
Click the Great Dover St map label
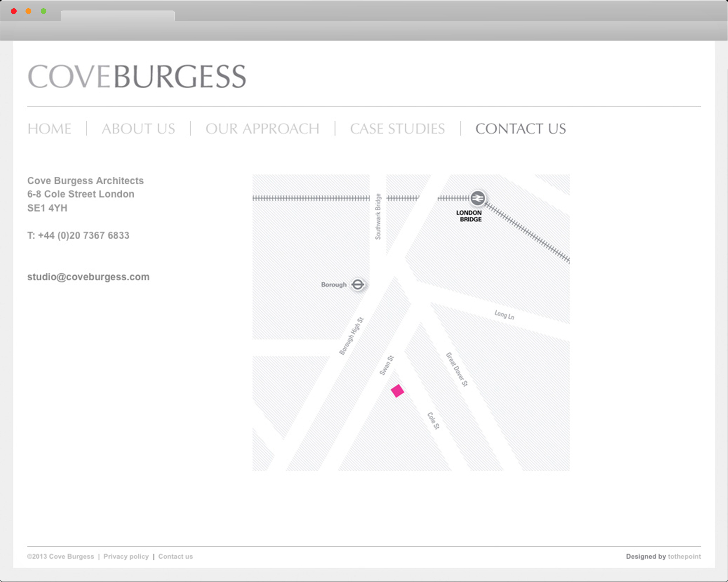[x=457, y=369]
